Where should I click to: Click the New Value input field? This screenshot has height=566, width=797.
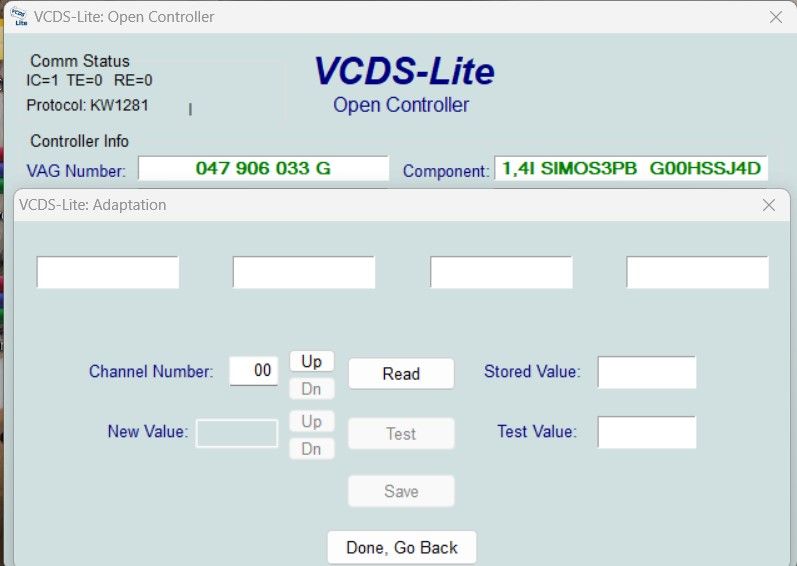click(237, 433)
